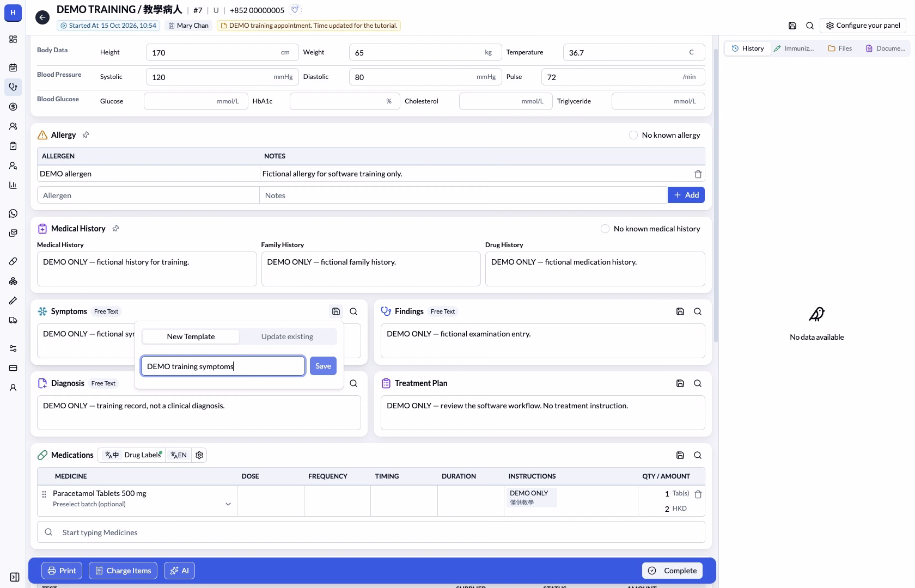Focus the Start typing Medicines field

pos(371,532)
